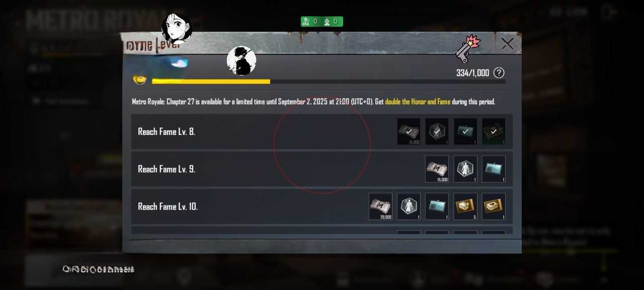Select the Reach Fame Lv. 10 row
The height and width of the screenshot is (290, 644).
pyautogui.click(x=322, y=206)
